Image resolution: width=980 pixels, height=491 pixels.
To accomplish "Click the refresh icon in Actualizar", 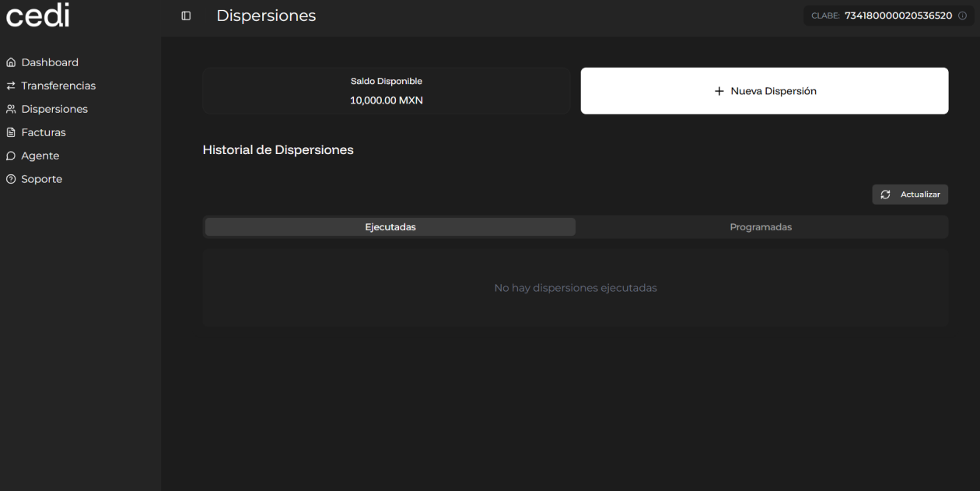I will coord(885,195).
